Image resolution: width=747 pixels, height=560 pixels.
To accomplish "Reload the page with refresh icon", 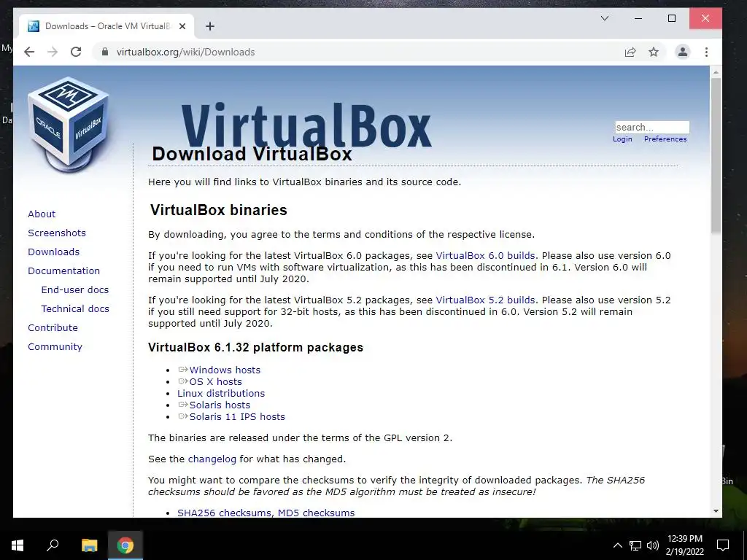I will click(76, 52).
